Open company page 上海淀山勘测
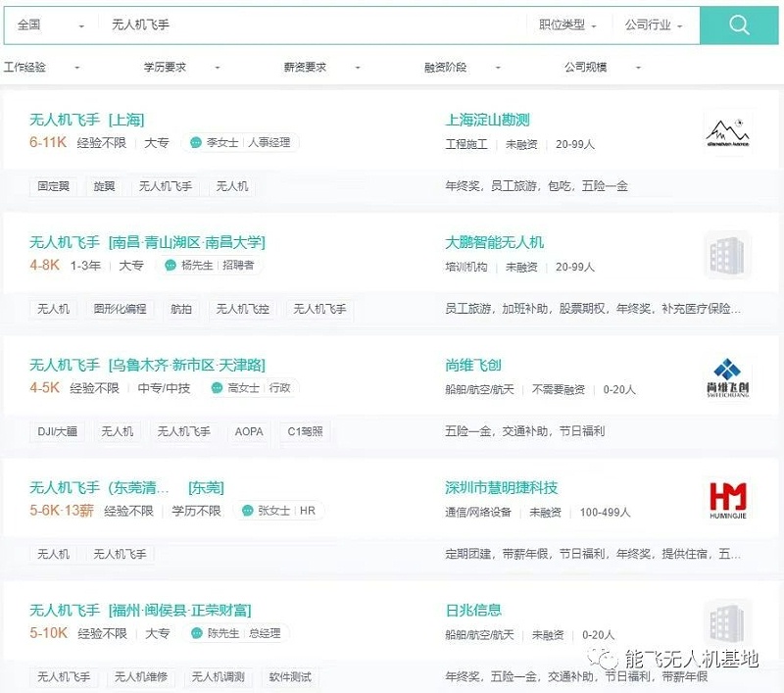 click(487, 120)
